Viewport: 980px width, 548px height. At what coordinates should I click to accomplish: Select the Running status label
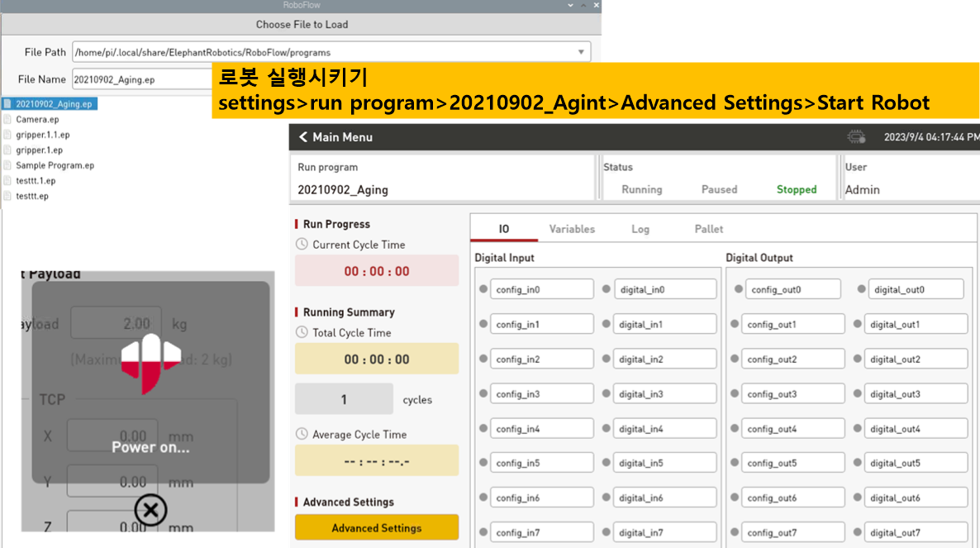point(642,189)
